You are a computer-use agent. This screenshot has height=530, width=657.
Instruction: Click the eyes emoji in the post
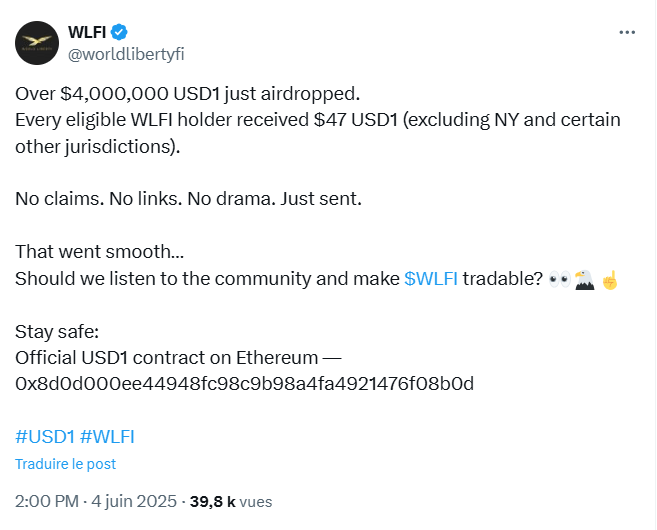tap(560, 279)
